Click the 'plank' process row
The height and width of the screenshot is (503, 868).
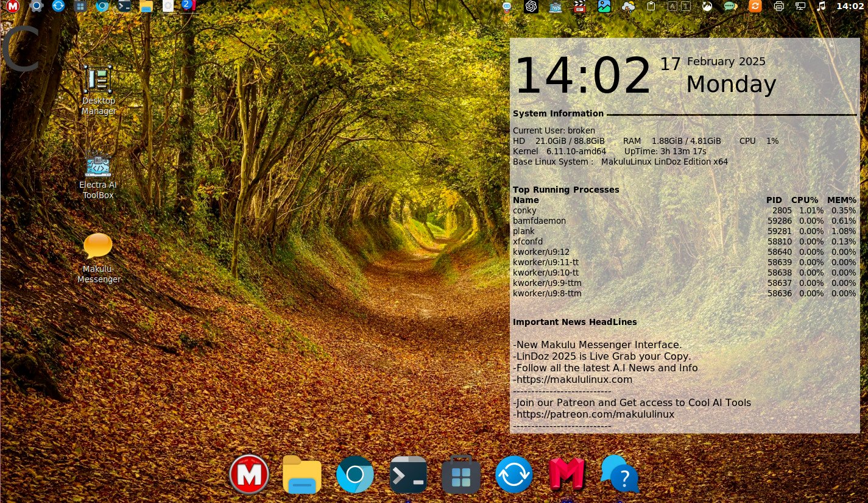[684, 231]
